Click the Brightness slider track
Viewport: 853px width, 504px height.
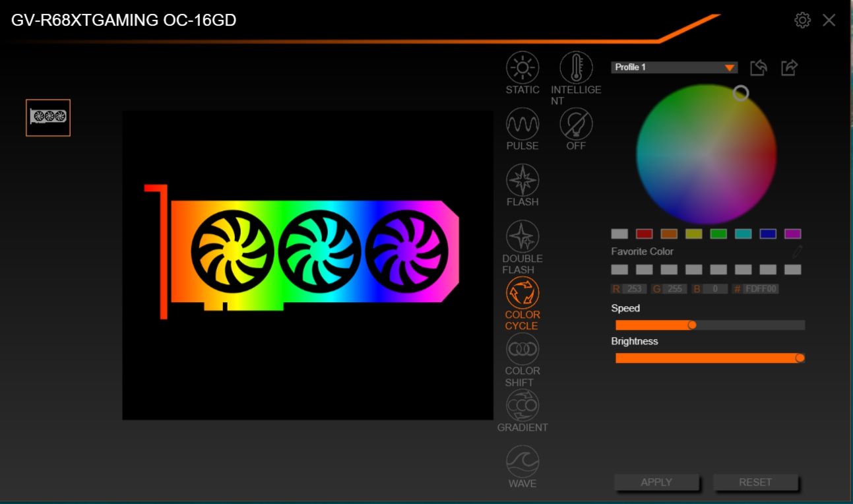pyautogui.click(x=710, y=358)
